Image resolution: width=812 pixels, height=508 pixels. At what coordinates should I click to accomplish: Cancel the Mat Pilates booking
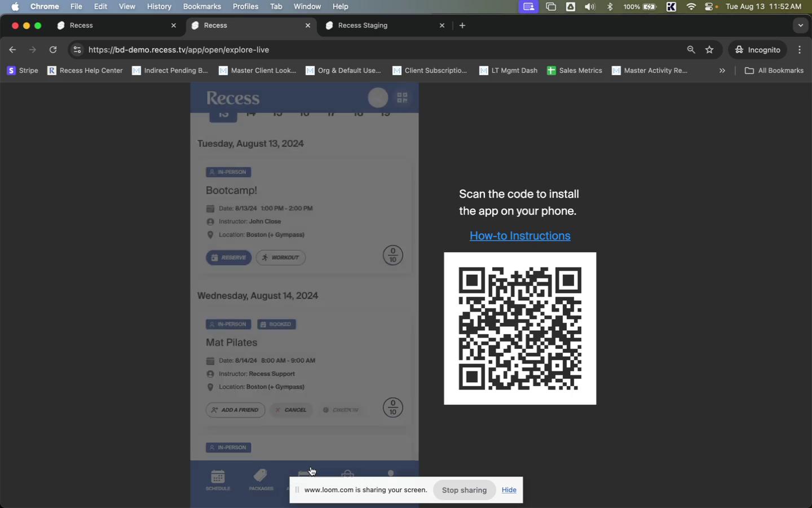291,410
